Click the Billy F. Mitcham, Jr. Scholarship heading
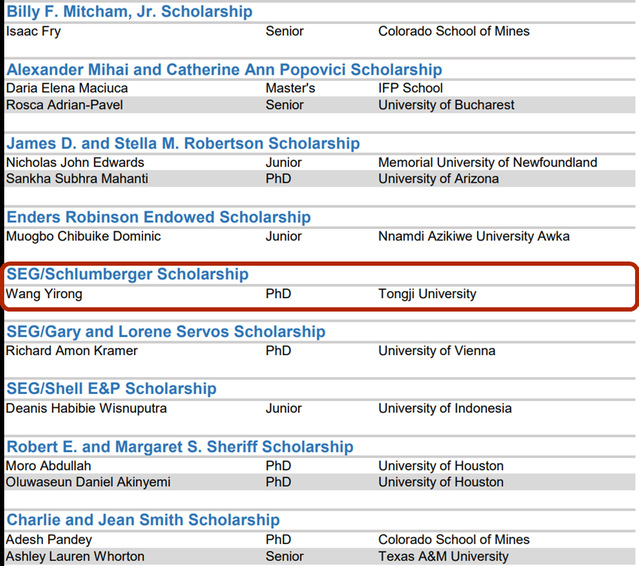The height and width of the screenshot is (566, 639). [x=129, y=11]
